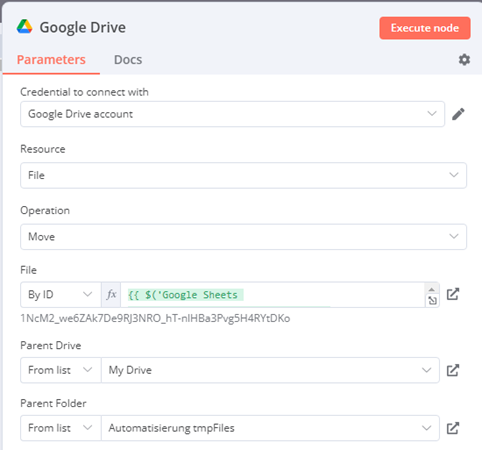Switch to the Parameters tab
The width and height of the screenshot is (482, 450).
tap(51, 60)
